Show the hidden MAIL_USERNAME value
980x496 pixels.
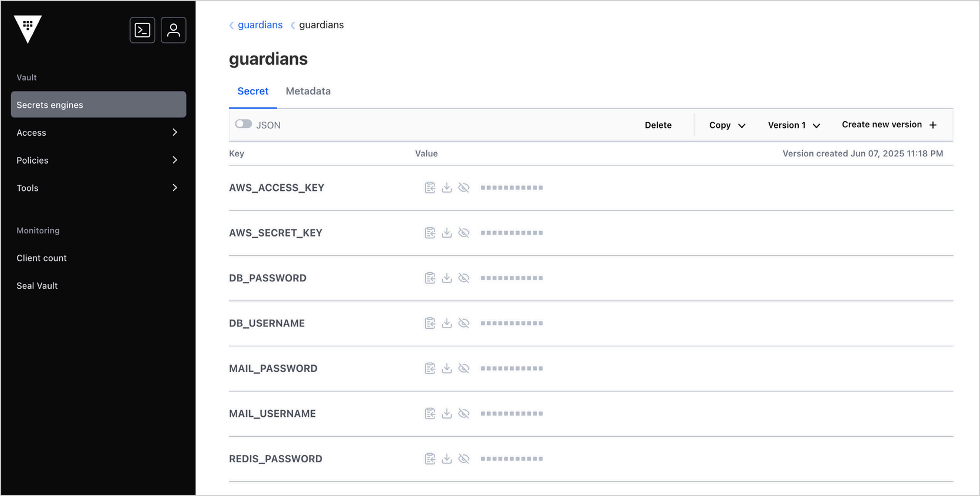point(464,413)
